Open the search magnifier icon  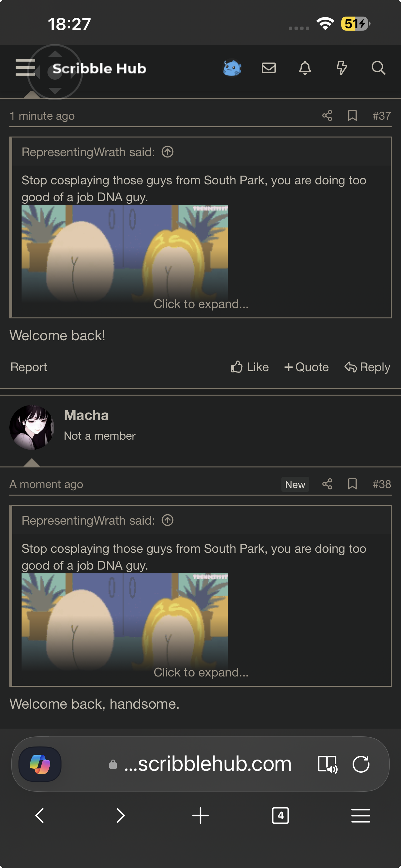[379, 68]
